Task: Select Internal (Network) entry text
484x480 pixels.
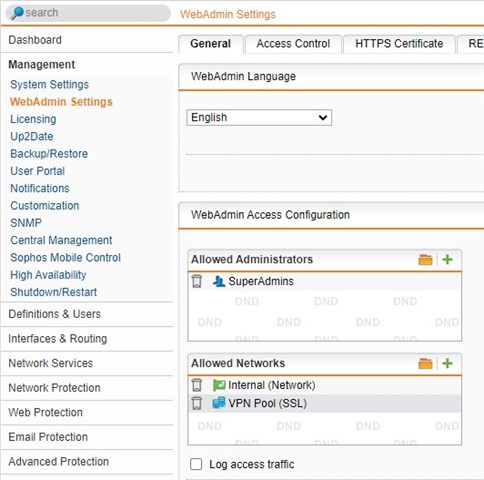Action: point(272,385)
